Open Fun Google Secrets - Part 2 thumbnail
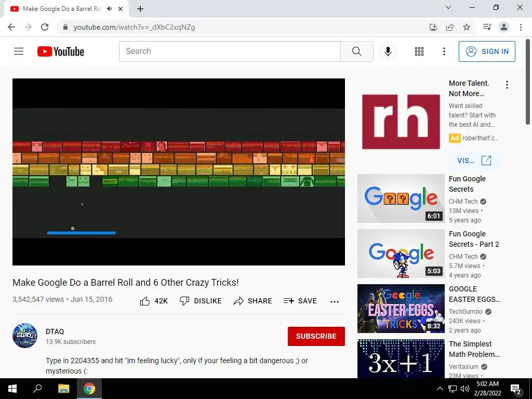 (401, 254)
